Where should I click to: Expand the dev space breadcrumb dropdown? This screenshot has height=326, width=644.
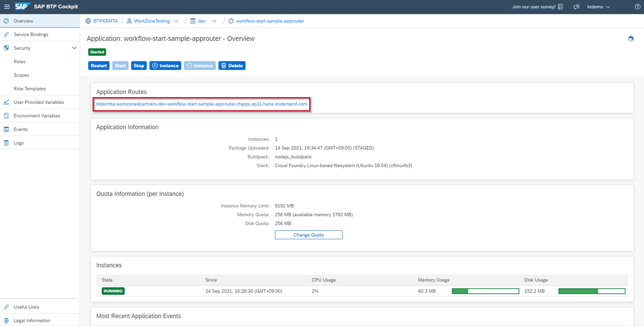(x=214, y=21)
